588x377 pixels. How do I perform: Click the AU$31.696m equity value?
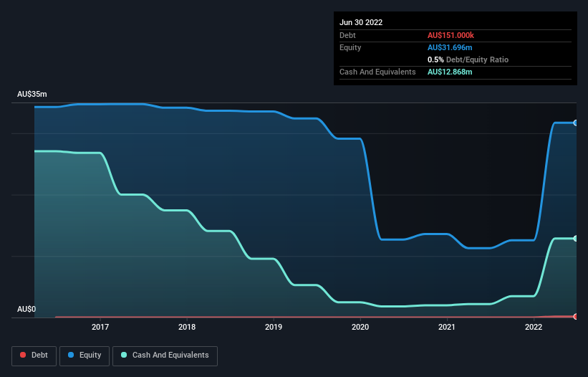point(450,47)
